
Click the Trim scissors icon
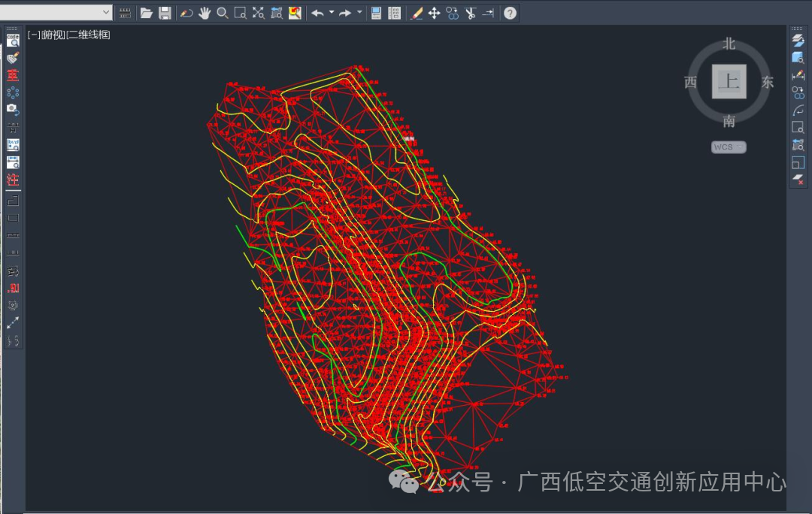coord(470,13)
